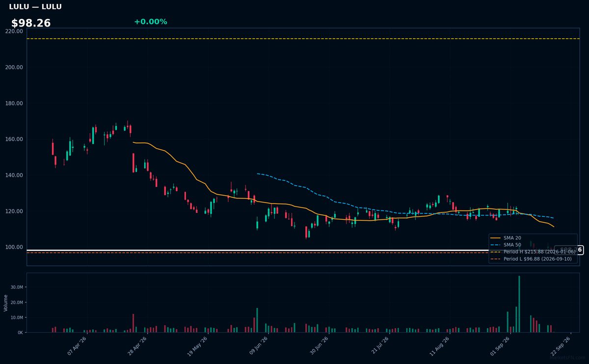Click the 0K volume axis label
The height and width of the screenshot is (364, 589).
[x=20, y=332]
